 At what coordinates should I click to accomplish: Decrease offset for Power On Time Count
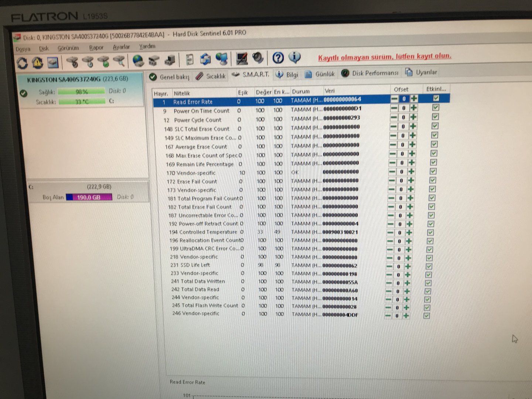394,108
